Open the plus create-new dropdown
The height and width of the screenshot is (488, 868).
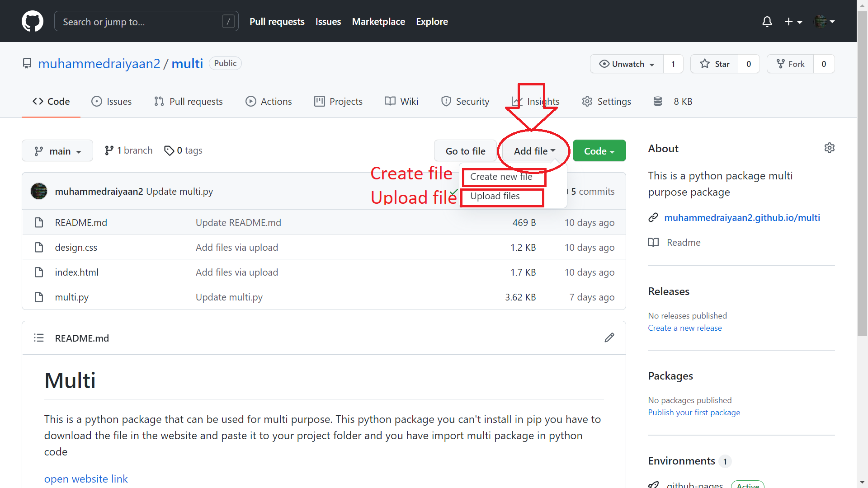pyautogui.click(x=793, y=22)
